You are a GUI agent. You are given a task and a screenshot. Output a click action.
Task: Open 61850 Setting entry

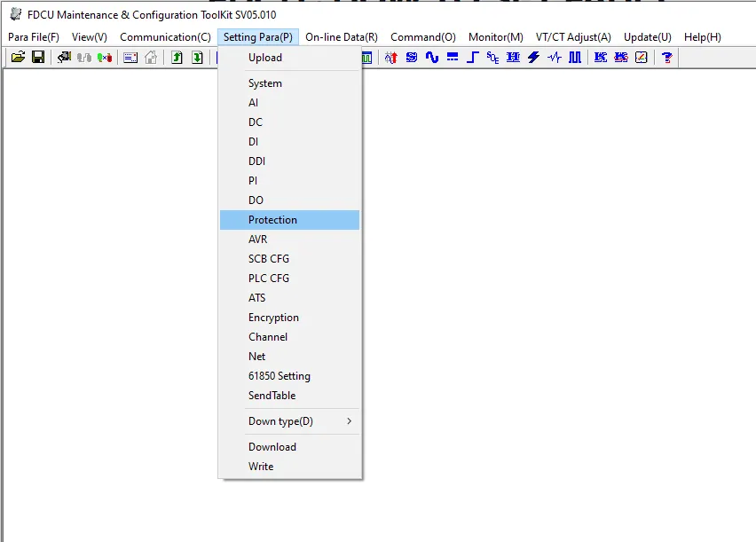[290, 376]
